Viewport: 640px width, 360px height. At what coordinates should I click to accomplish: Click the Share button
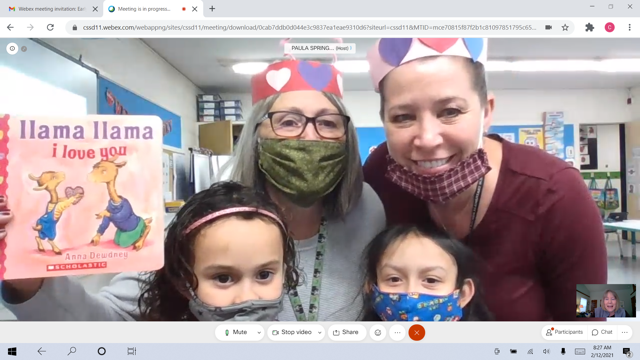coord(346,333)
